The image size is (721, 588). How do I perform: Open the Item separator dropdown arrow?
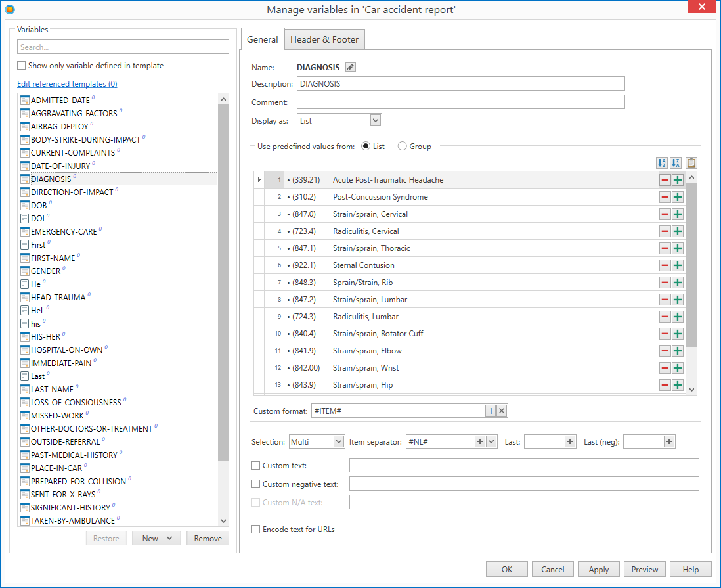pyautogui.click(x=491, y=441)
